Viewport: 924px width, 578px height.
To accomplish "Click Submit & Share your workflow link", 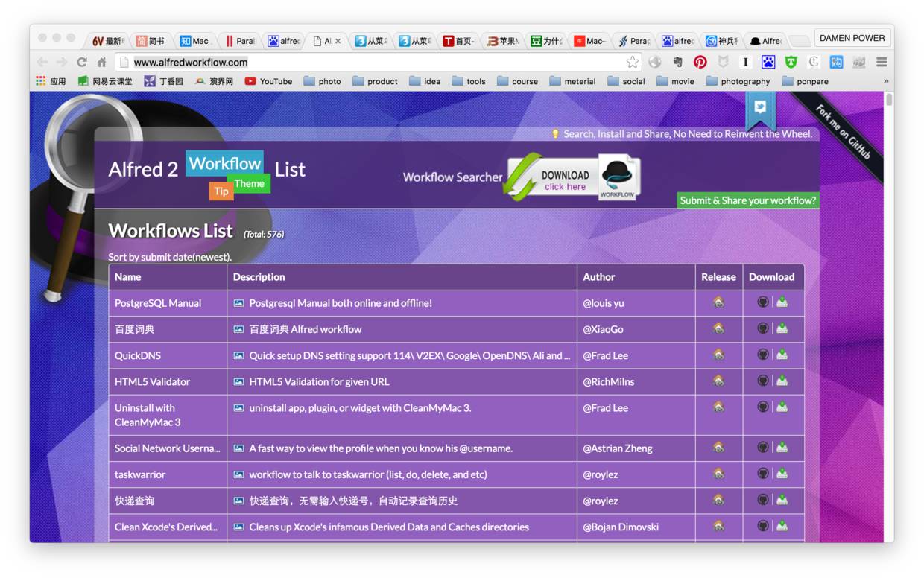I will (x=748, y=200).
